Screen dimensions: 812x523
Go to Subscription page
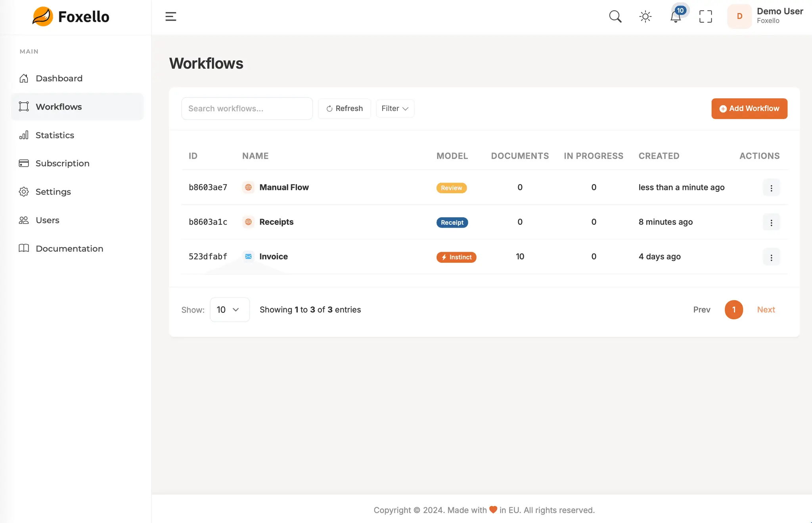coord(62,163)
